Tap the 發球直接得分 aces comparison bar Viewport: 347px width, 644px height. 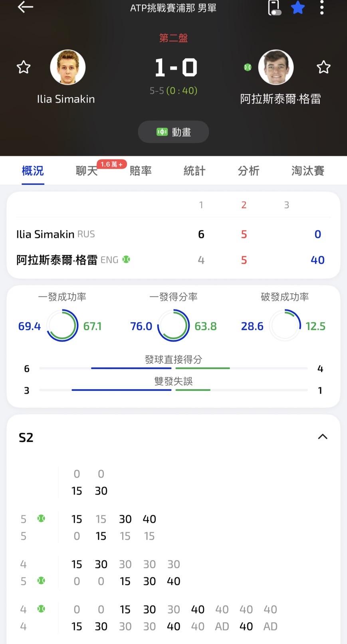[173, 368]
